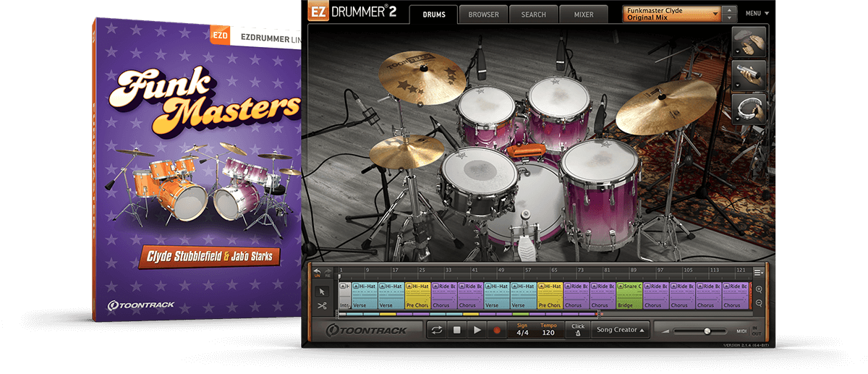Zoom out on the song track
868x374 pixels.
[x=758, y=304]
